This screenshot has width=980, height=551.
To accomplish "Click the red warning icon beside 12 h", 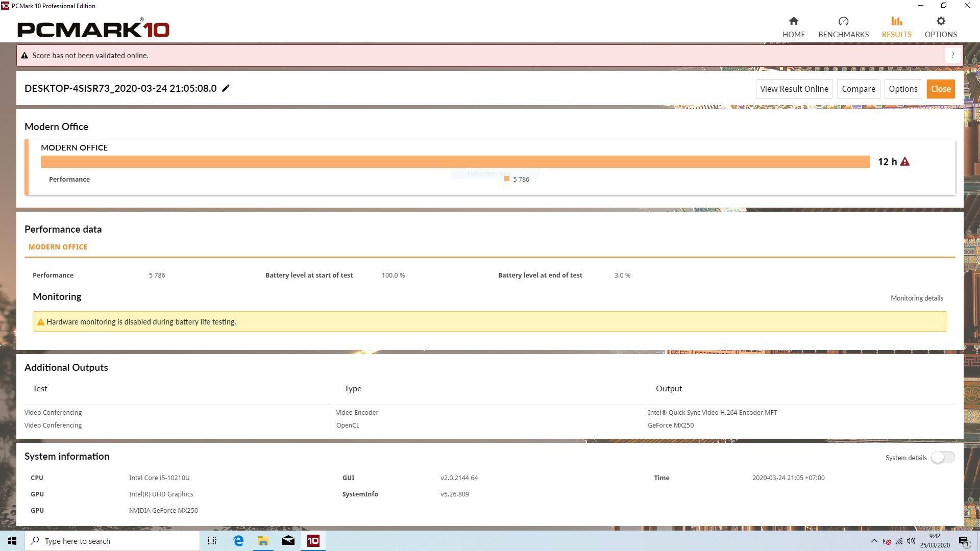I will click(x=904, y=162).
